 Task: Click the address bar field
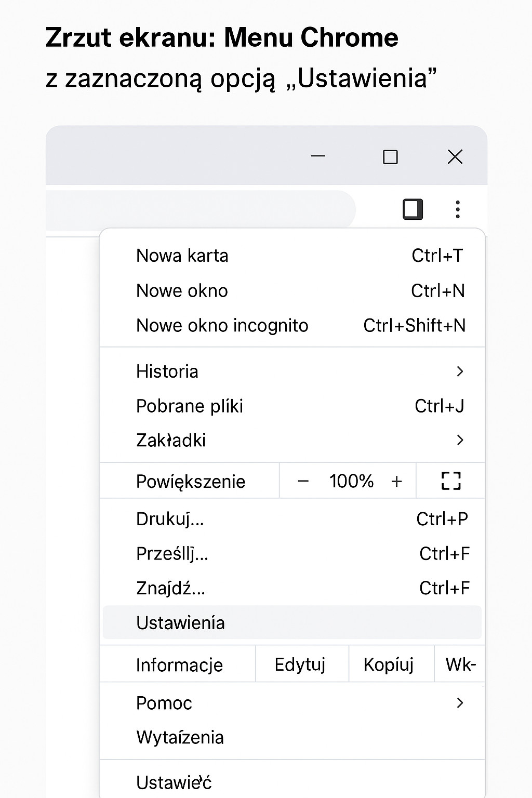pos(197,210)
